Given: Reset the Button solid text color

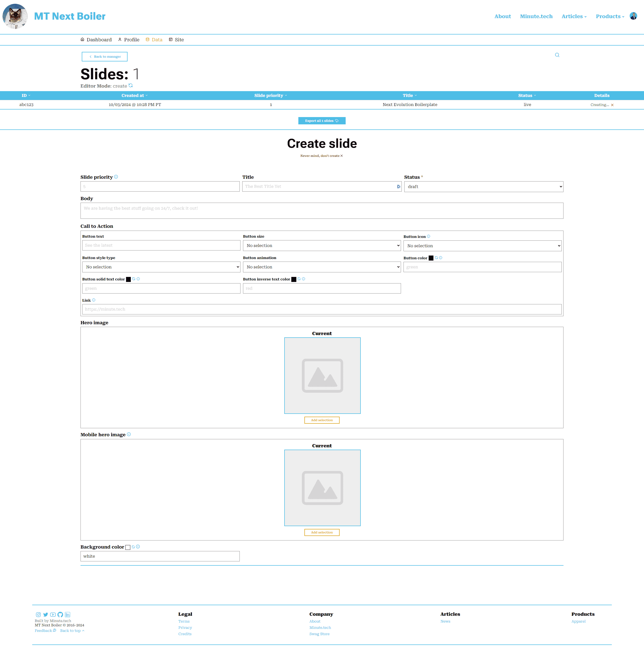Looking at the screenshot, I should 134,279.
